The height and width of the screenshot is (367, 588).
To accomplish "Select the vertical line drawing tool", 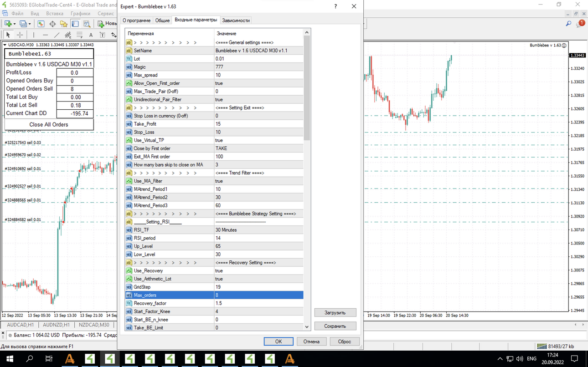I will point(33,35).
